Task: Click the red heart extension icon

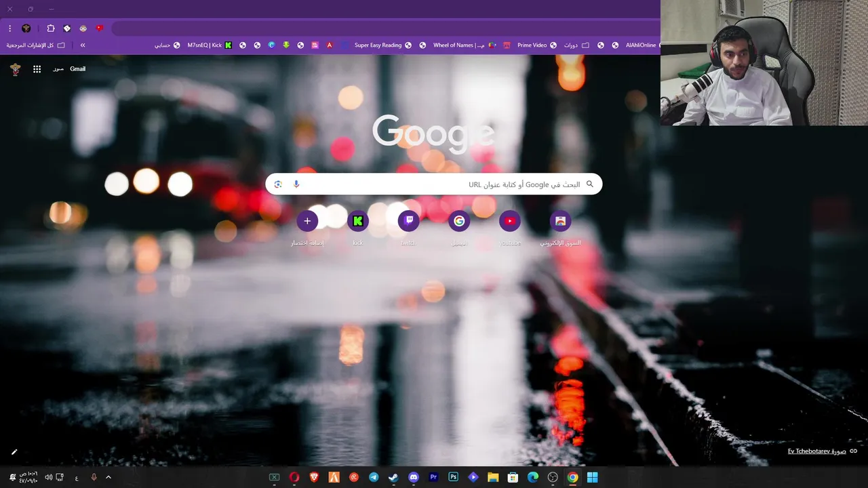Action: [99, 28]
